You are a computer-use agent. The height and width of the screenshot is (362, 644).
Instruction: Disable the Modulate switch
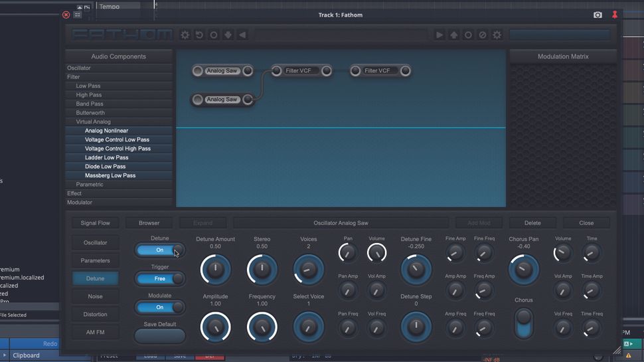pyautogui.click(x=160, y=308)
